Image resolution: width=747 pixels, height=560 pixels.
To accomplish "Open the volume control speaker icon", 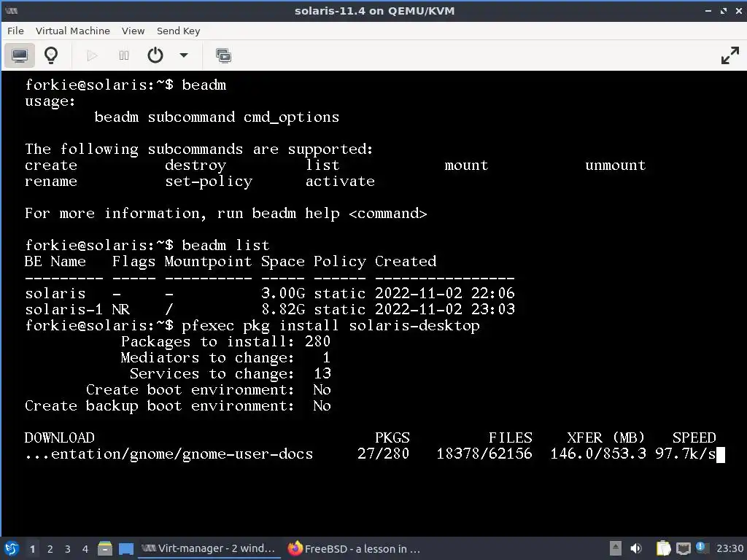I will click(x=636, y=548).
